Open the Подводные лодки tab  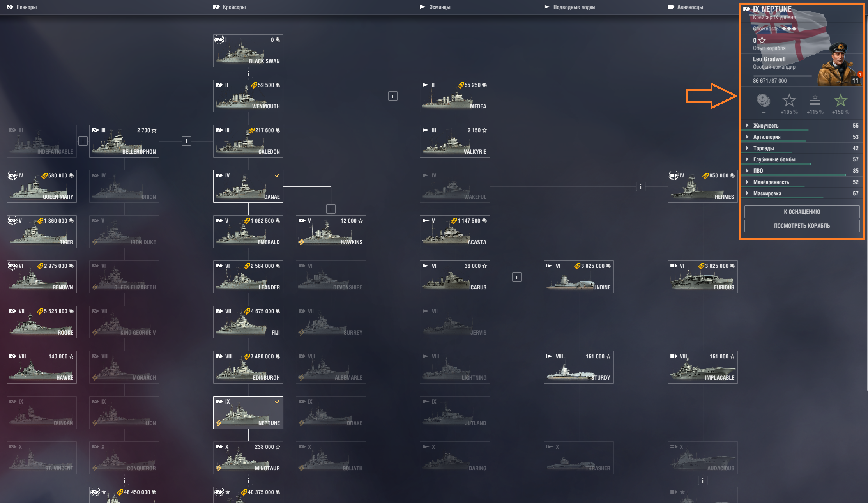(x=569, y=7)
